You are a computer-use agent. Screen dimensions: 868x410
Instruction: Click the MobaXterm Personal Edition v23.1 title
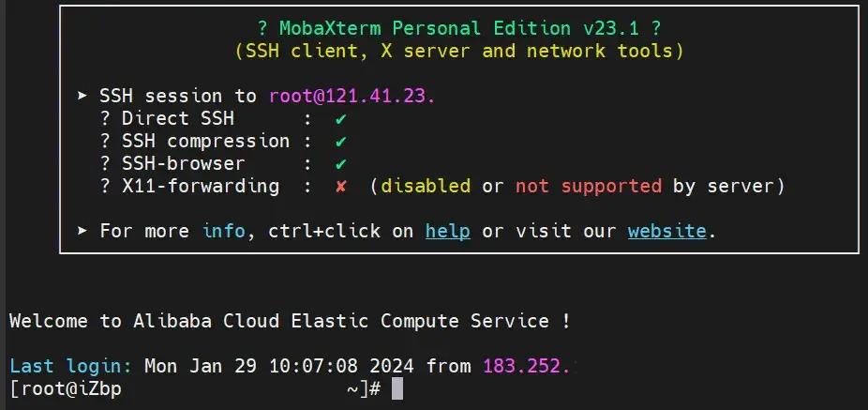pyautogui.click(x=459, y=28)
